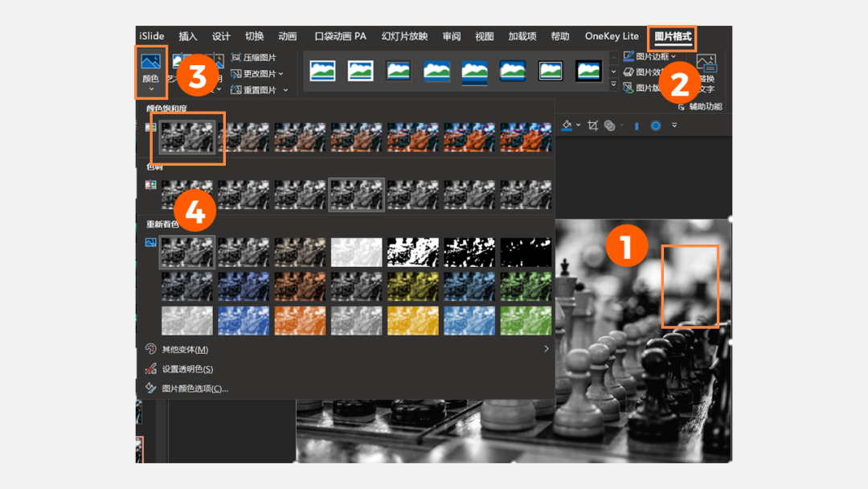Click the 压缩图片 compress pictures icon
Screen dimensions: 868x489
point(236,58)
